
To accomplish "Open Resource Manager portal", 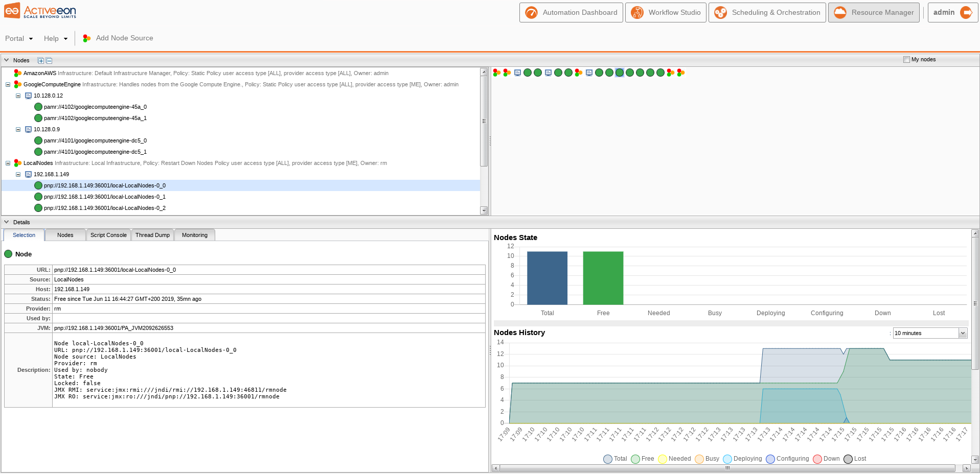I will pos(874,12).
